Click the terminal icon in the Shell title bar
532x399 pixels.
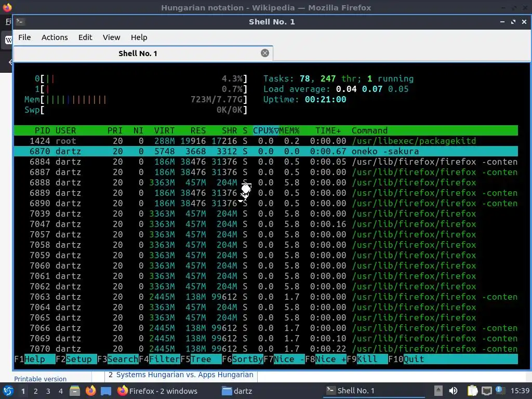pyautogui.click(x=20, y=22)
